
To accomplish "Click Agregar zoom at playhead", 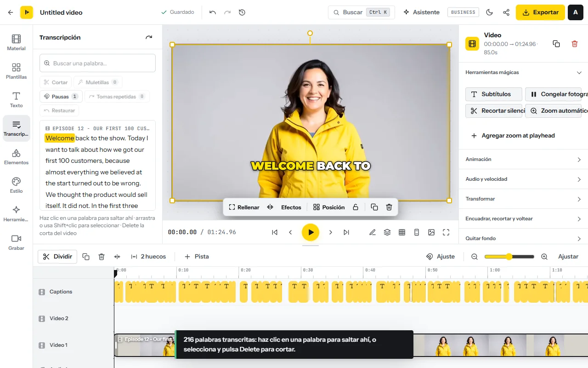I will click(x=513, y=136).
